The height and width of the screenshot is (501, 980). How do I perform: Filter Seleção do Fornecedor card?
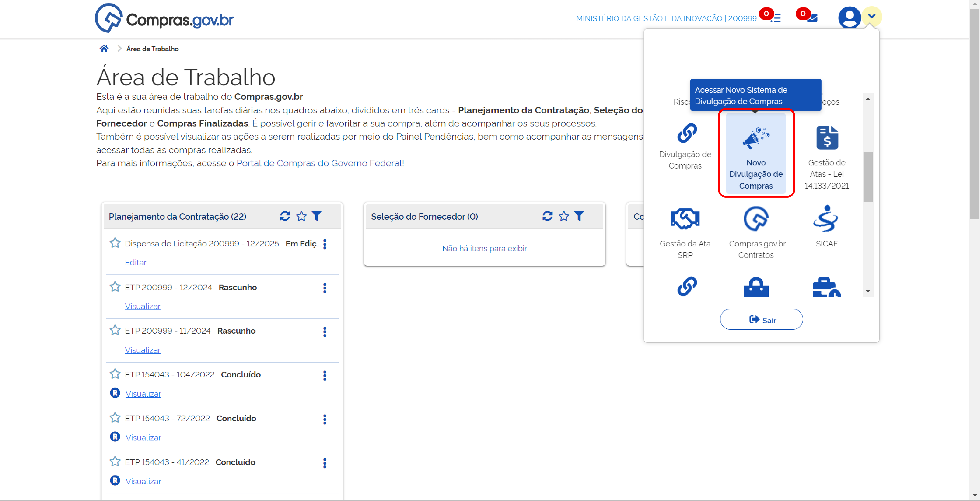click(x=579, y=216)
